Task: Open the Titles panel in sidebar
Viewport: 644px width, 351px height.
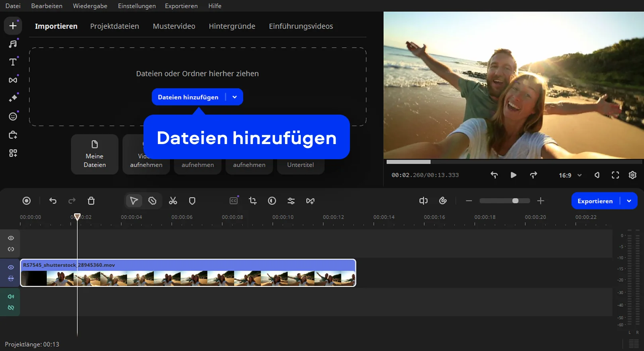Action: [13, 62]
